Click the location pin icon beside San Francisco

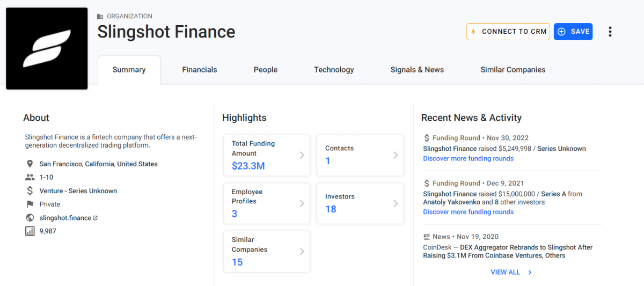pyautogui.click(x=30, y=164)
